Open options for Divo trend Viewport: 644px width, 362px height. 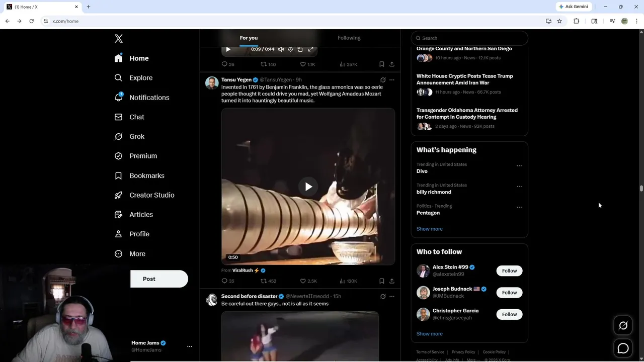(x=519, y=166)
